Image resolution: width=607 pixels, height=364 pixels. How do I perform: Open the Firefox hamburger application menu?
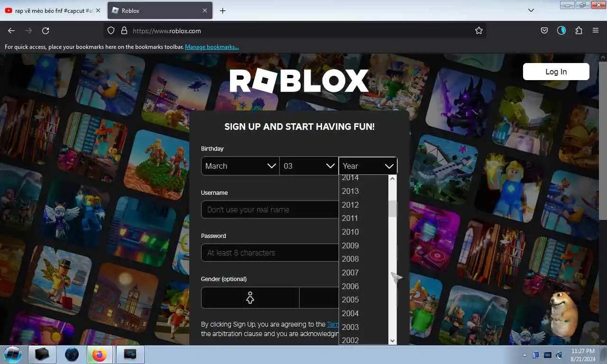[x=596, y=30]
